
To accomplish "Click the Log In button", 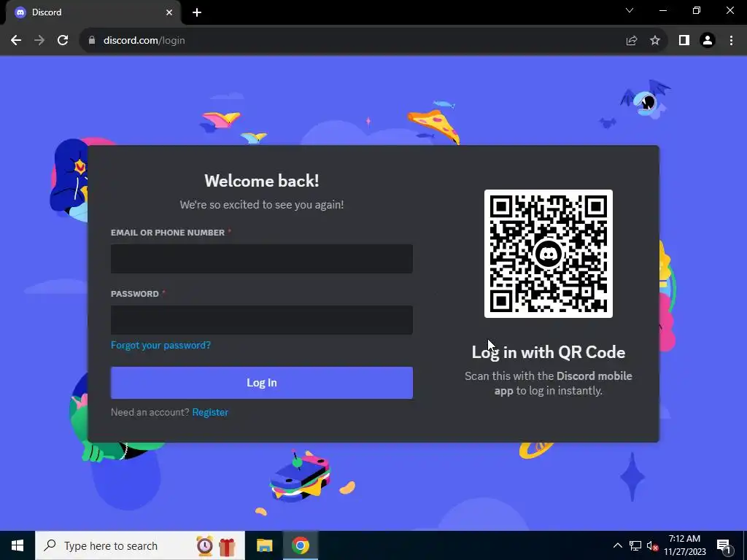I will (262, 383).
